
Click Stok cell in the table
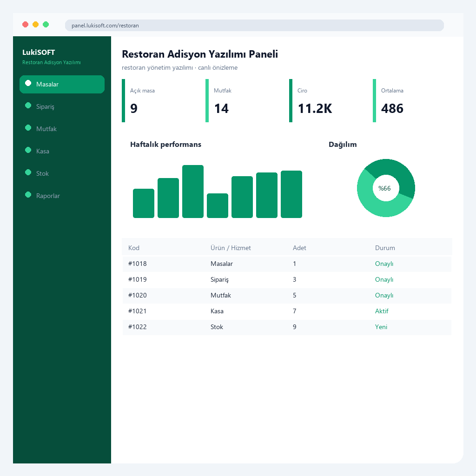tap(217, 327)
